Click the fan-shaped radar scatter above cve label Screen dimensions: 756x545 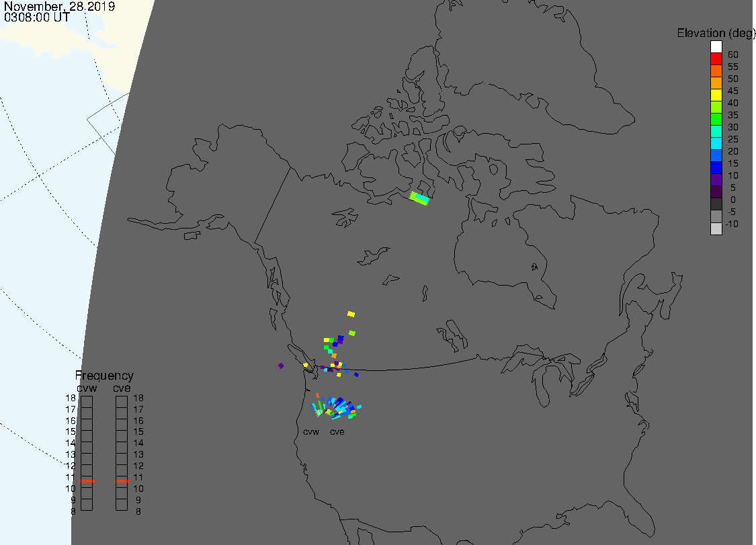pyautogui.click(x=337, y=407)
